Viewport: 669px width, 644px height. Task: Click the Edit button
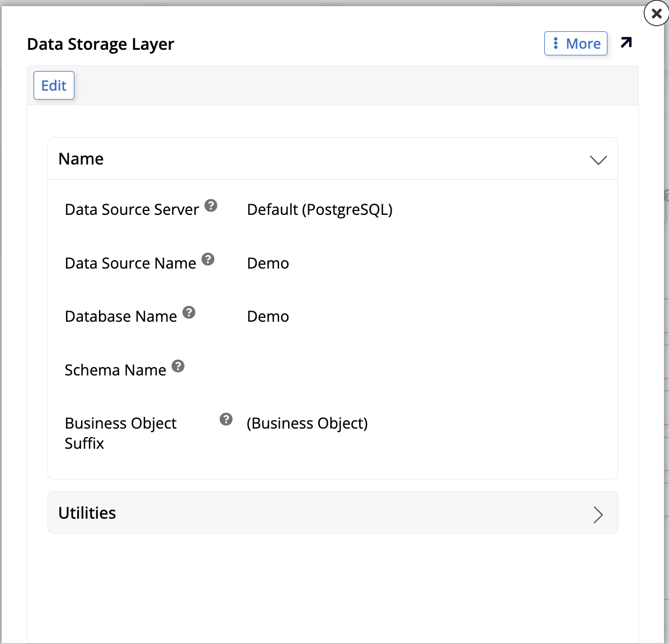point(54,85)
